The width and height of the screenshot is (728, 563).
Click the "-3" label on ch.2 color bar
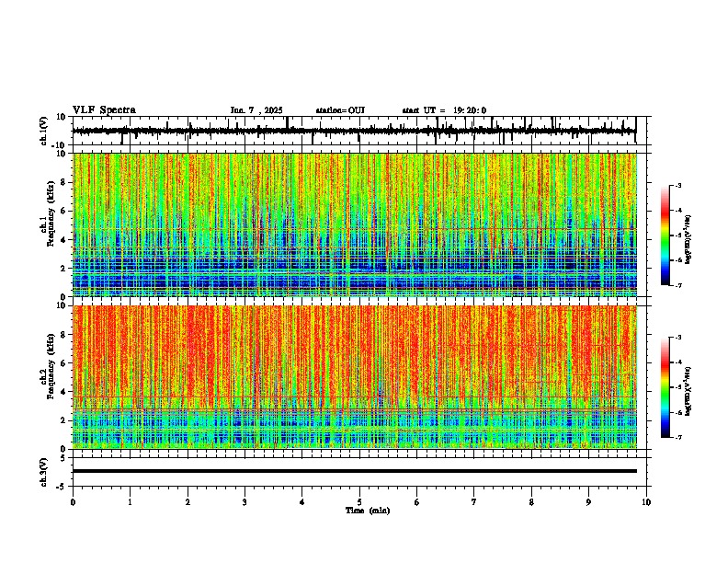678,338
